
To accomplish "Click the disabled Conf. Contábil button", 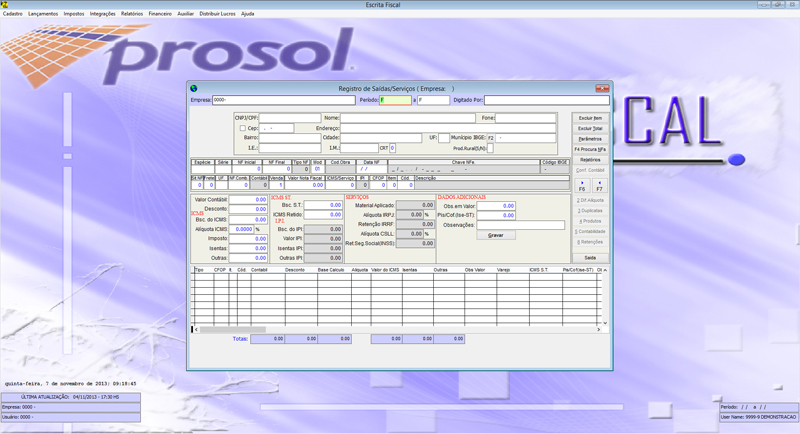I will pyautogui.click(x=590, y=170).
